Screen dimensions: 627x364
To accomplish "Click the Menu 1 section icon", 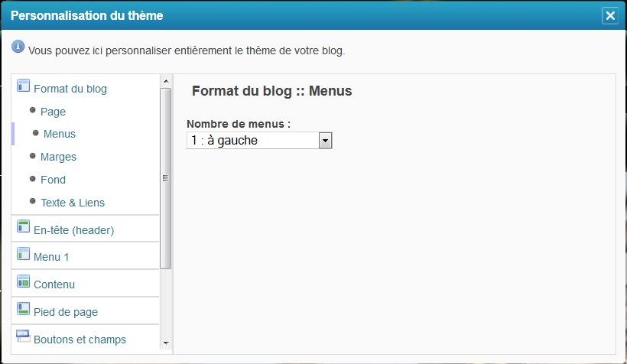I will point(23,254).
